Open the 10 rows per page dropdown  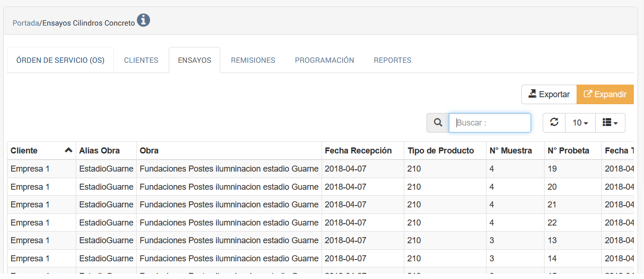pyautogui.click(x=580, y=123)
